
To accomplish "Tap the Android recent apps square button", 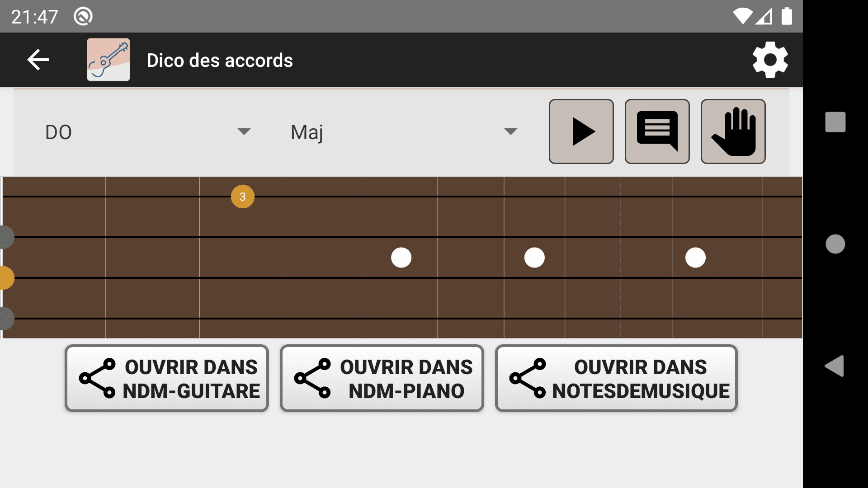I will click(x=835, y=121).
